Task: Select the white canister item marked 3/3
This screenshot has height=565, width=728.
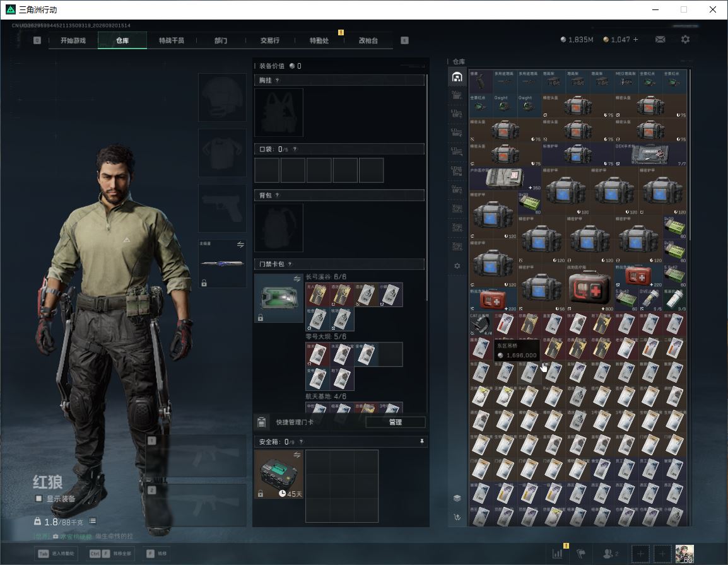Action: 674,300
